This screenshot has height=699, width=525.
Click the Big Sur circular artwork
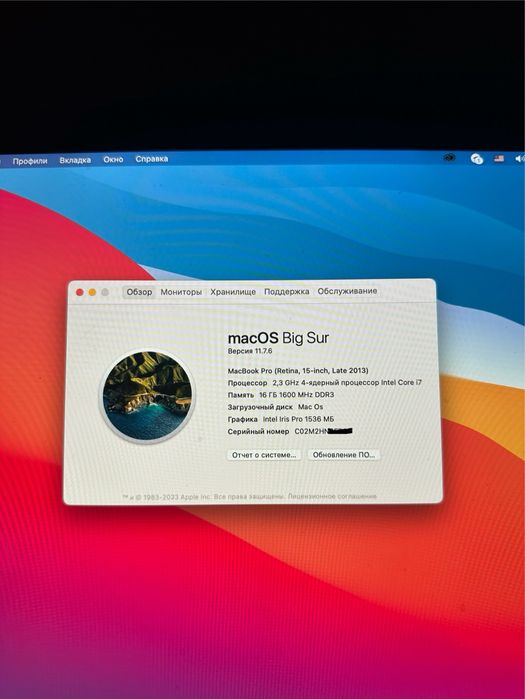(148, 396)
